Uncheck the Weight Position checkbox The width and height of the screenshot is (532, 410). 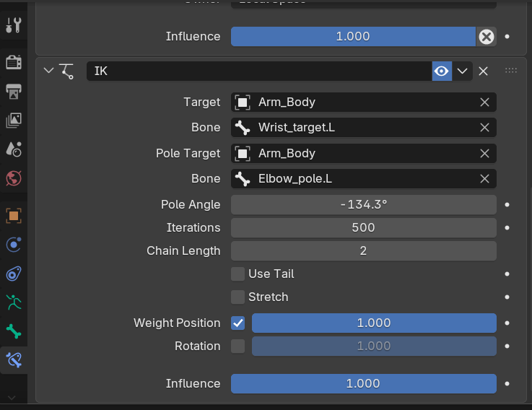click(x=237, y=323)
